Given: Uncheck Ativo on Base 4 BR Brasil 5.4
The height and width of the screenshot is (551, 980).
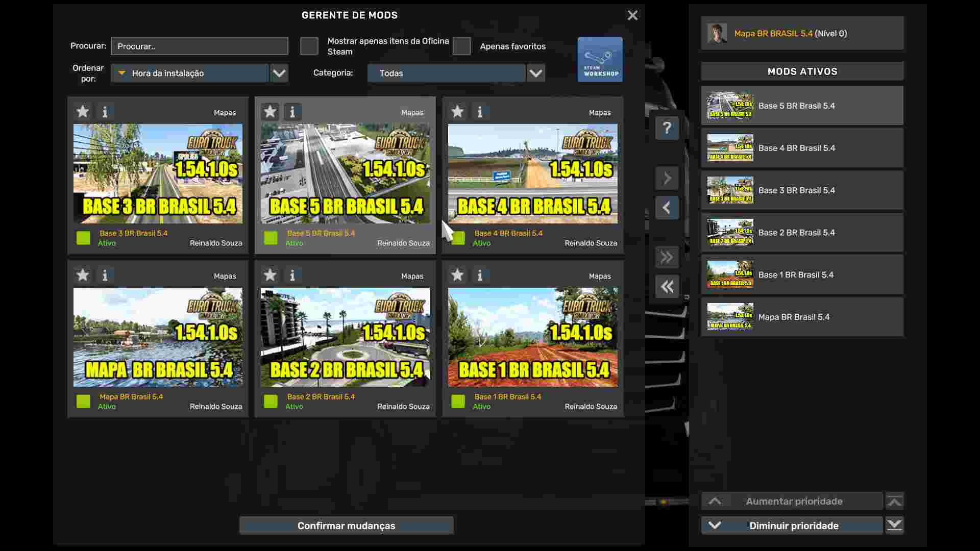Looking at the screenshot, I should click(x=457, y=238).
